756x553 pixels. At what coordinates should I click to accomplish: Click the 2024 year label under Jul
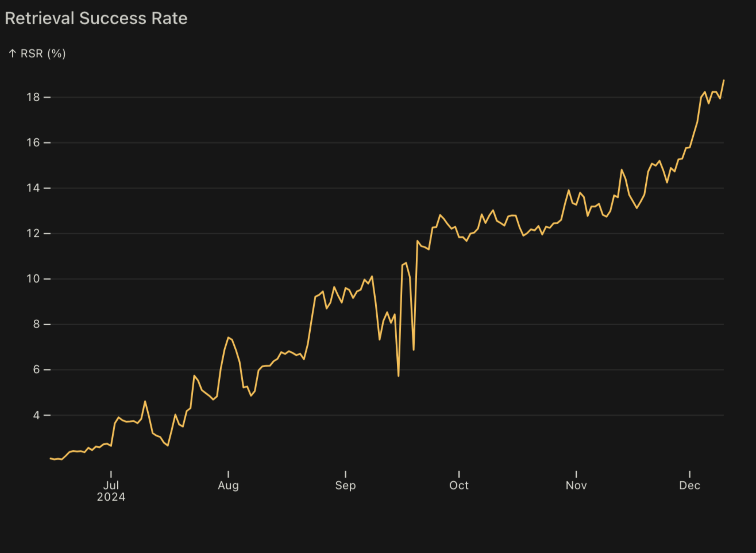pyautogui.click(x=111, y=497)
